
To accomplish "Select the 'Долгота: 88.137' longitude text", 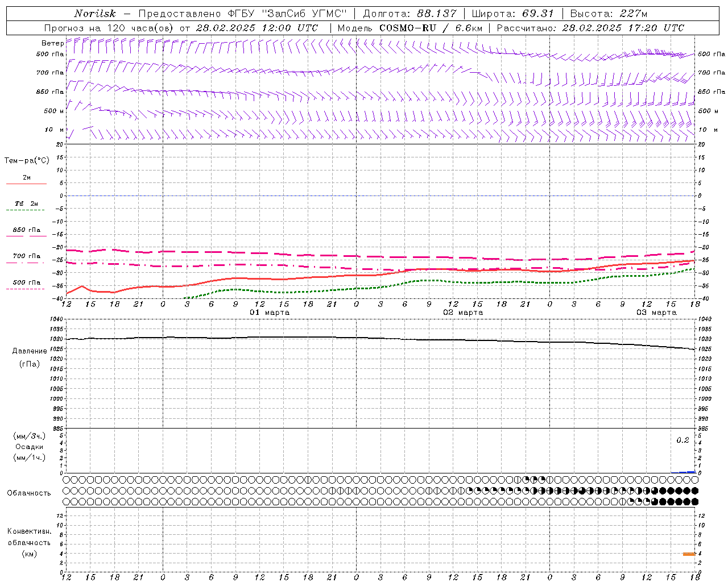I will pos(409,14).
